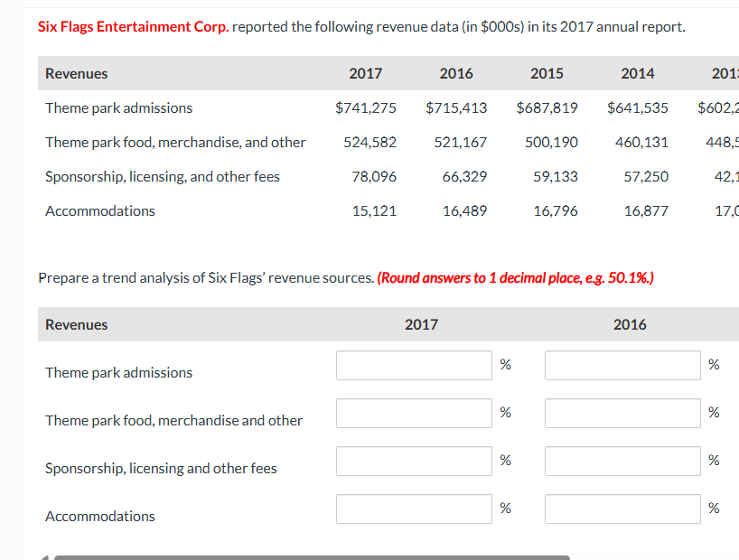Screen dimensions: 739x560
Task: Click the percent sign beside the first 2017 field
Action: click(506, 365)
